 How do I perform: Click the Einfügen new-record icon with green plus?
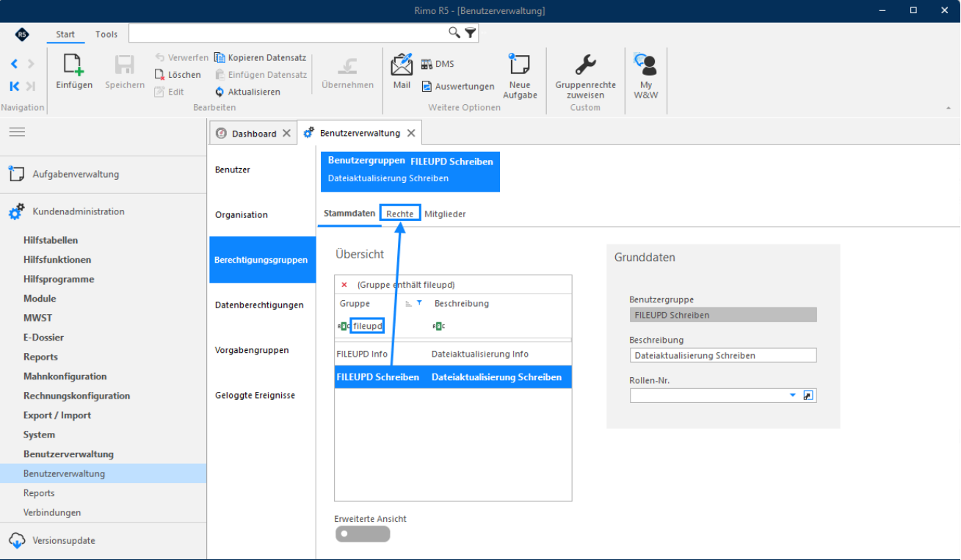[x=74, y=65]
